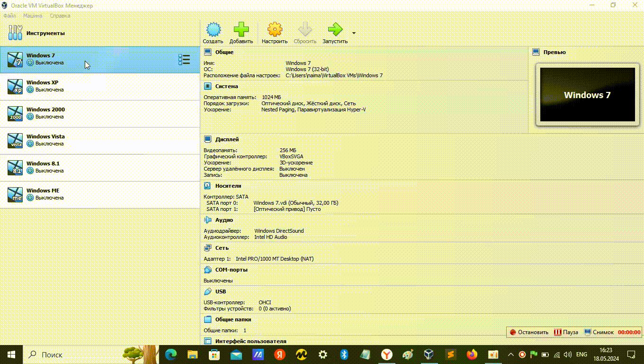Click the Общие section header icon

pos(207,52)
